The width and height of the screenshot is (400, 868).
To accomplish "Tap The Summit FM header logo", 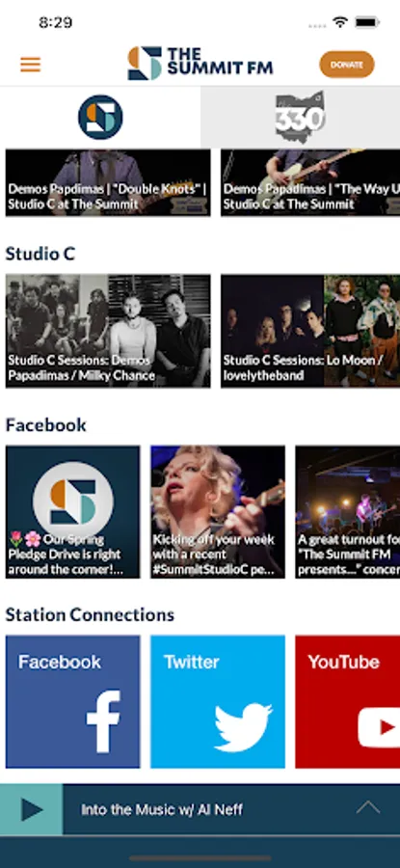I will pos(200,64).
